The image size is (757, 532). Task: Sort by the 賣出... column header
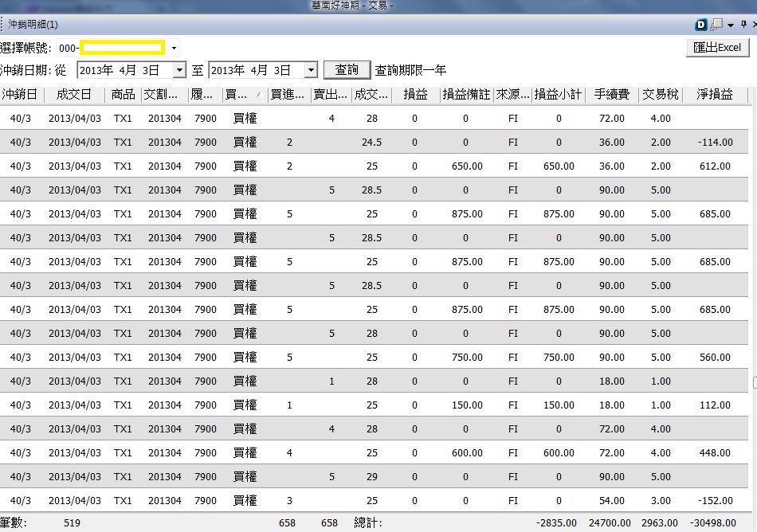(x=331, y=95)
